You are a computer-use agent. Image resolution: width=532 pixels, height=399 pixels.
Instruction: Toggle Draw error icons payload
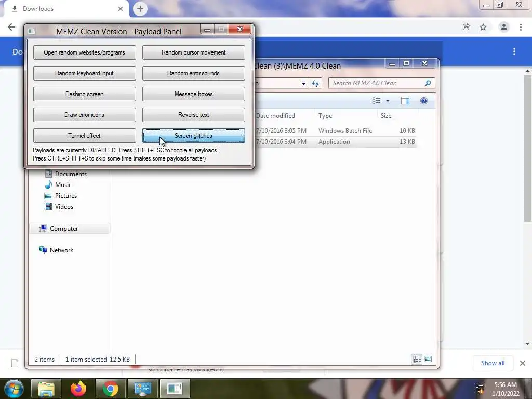tap(85, 115)
